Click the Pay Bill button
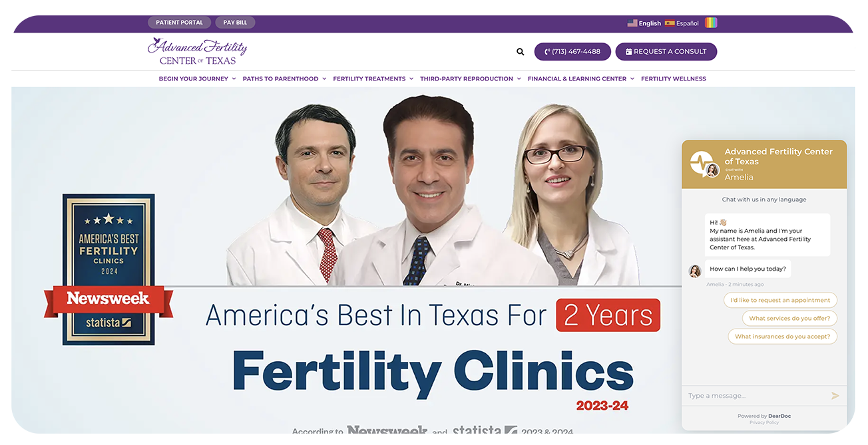The width and height of the screenshot is (868, 445). coord(235,23)
